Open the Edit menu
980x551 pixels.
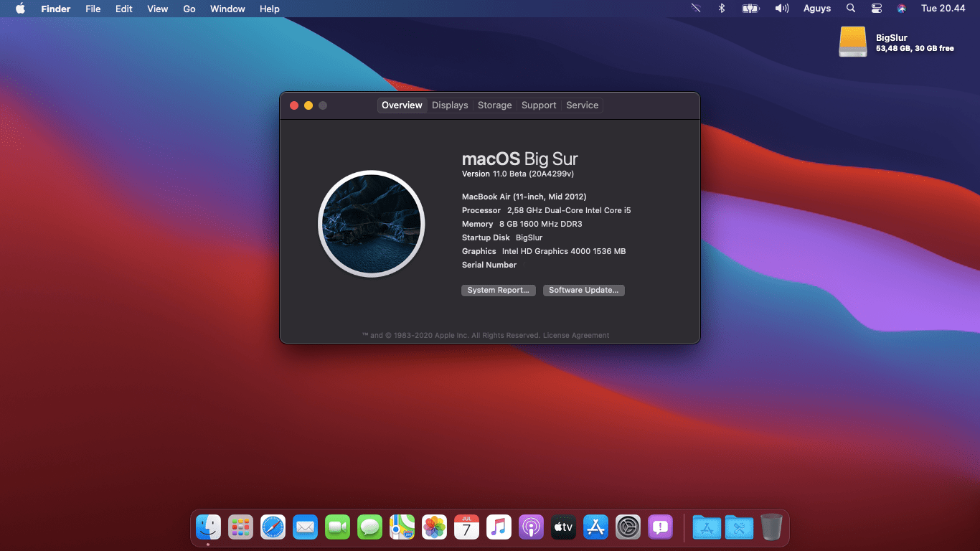124,9
